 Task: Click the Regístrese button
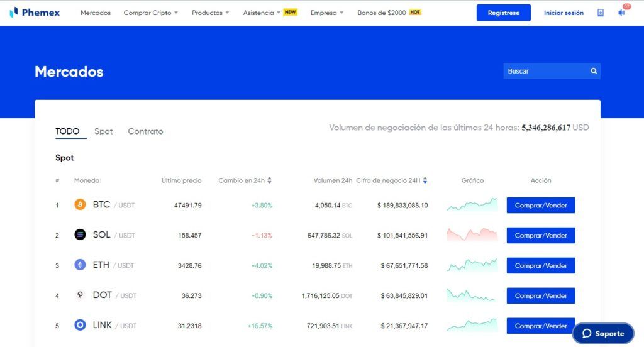504,13
